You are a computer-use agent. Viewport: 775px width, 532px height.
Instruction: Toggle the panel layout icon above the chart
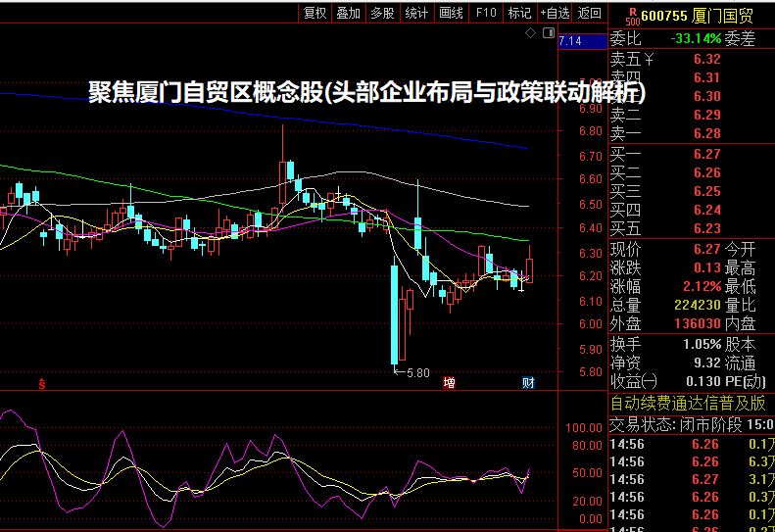tap(549, 33)
